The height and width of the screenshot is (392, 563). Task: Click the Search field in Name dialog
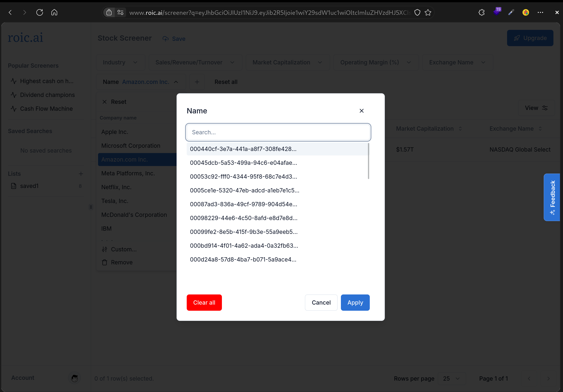(x=278, y=132)
